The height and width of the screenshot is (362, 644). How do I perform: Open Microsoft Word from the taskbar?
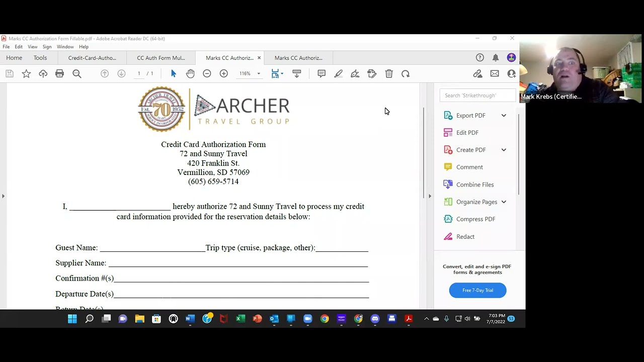coord(190,319)
